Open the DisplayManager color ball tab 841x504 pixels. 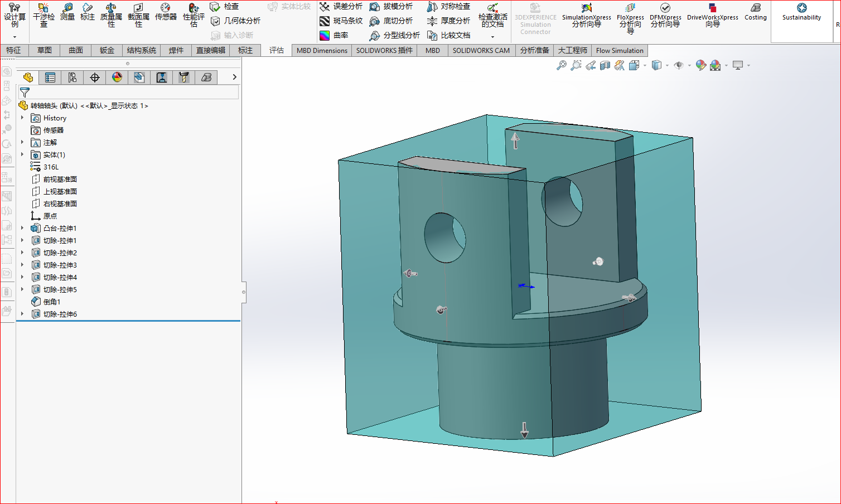(117, 77)
